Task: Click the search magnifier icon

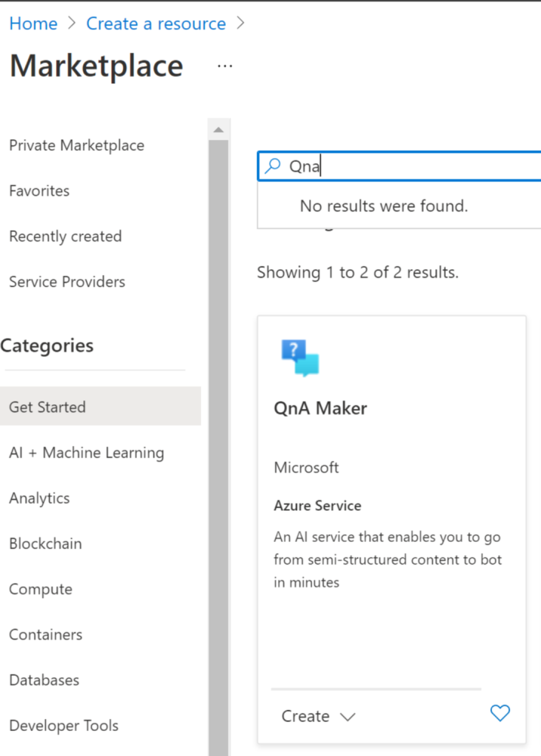Action: pyautogui.click(x=273, y=166)
